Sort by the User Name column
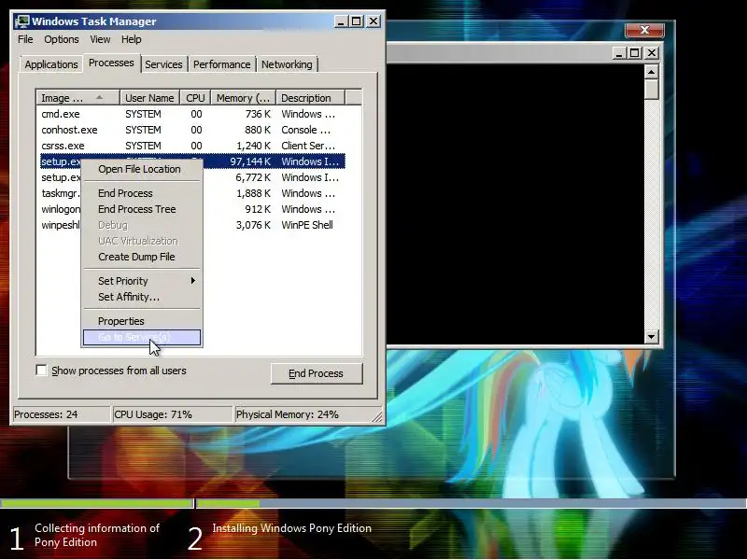This screenshot has height=560, width=747. [x=149, y=98]
